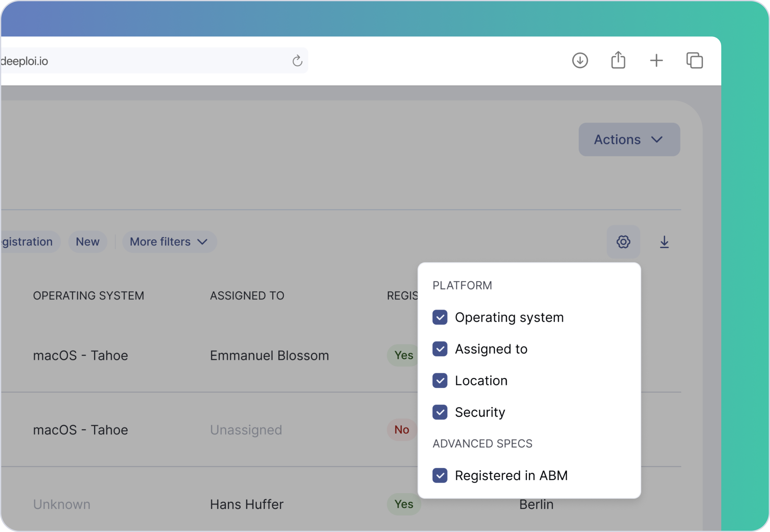Click Hans Huffer in the table
Image resolution: width=770 pixels, height=532 pixels.
[x=246, y=504]
